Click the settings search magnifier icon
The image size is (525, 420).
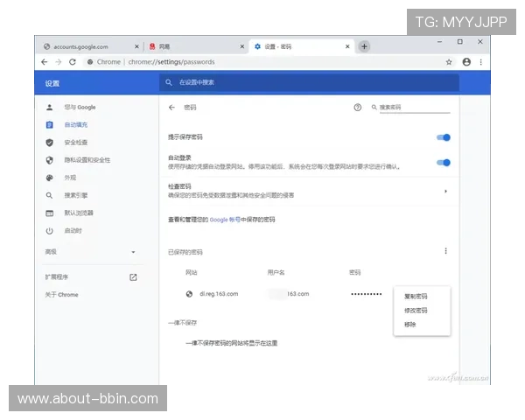pos(169,82)
